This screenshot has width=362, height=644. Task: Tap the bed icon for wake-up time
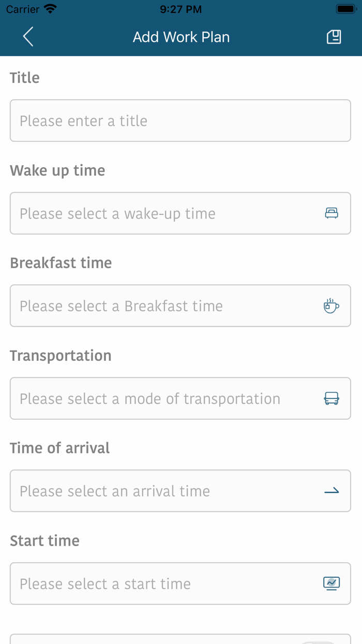pos(331,213)
